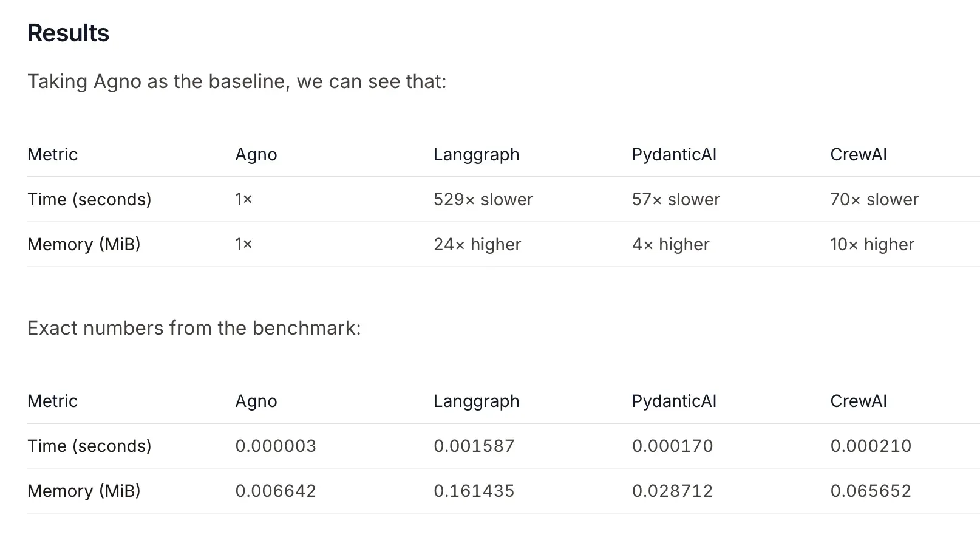The image size is (980, 543).
Task: Click Agno header in first table
Action: [x=256, y=154]
